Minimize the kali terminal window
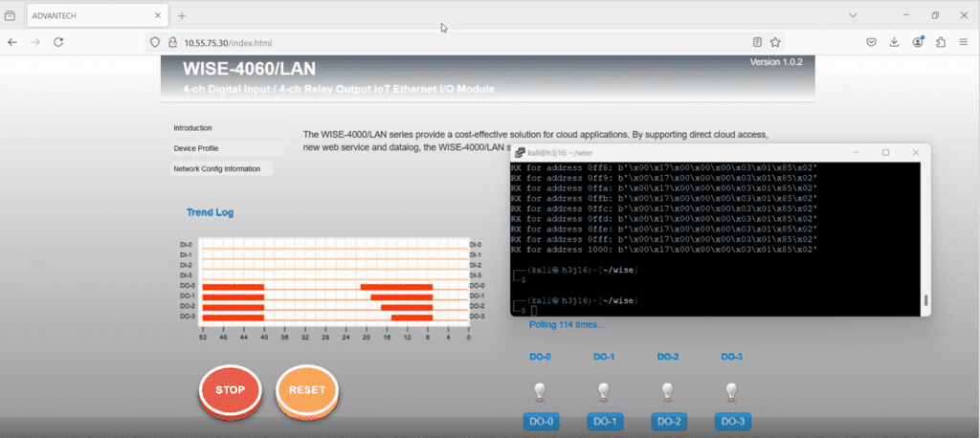Image resolution: width=980 pixels, height=438 pixels. coord(856,152)
